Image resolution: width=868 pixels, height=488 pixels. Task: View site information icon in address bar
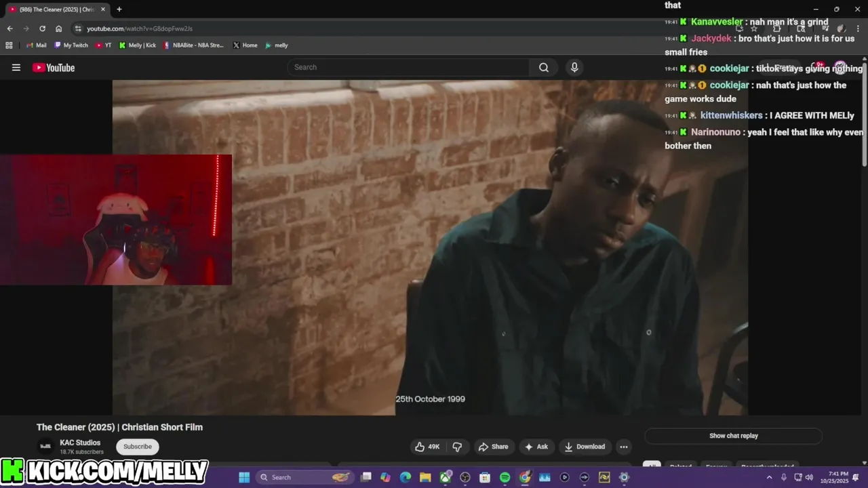tap(78, 28)
